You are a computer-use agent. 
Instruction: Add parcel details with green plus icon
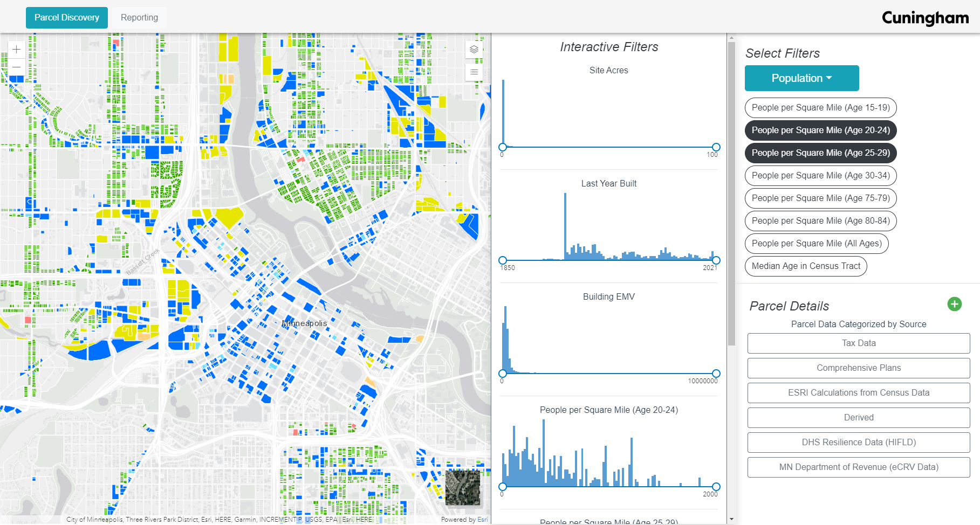[955, 304]
